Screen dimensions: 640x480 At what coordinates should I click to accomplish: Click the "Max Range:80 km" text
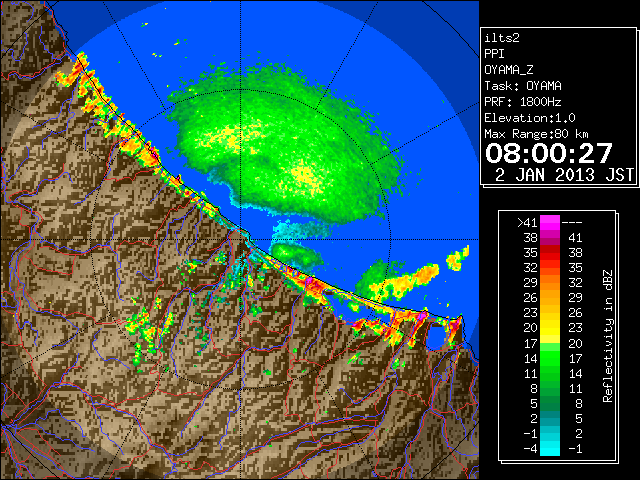537,134
